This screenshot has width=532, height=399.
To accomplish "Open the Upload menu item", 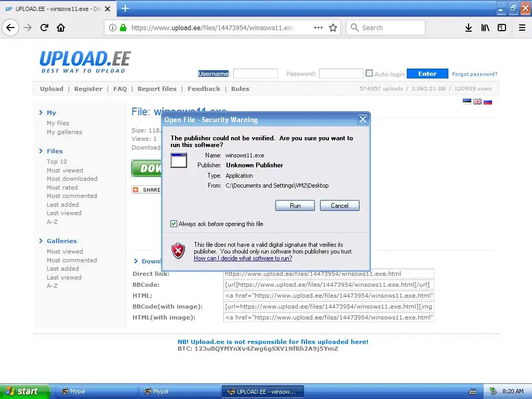I will (x=51, y=88).
